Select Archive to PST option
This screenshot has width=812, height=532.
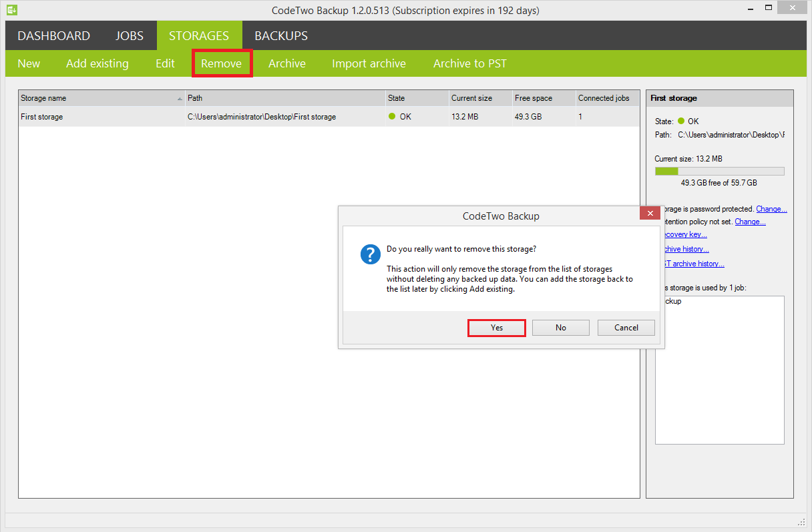470,63
